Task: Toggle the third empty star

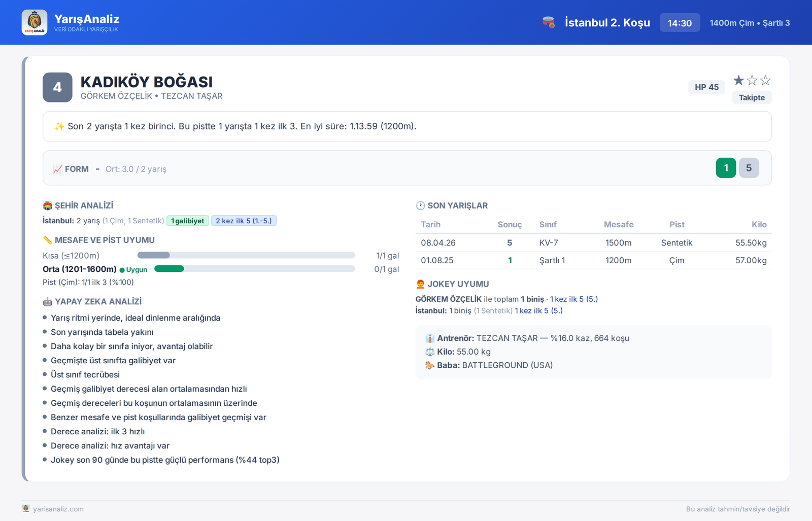Action: pos(765,80)
